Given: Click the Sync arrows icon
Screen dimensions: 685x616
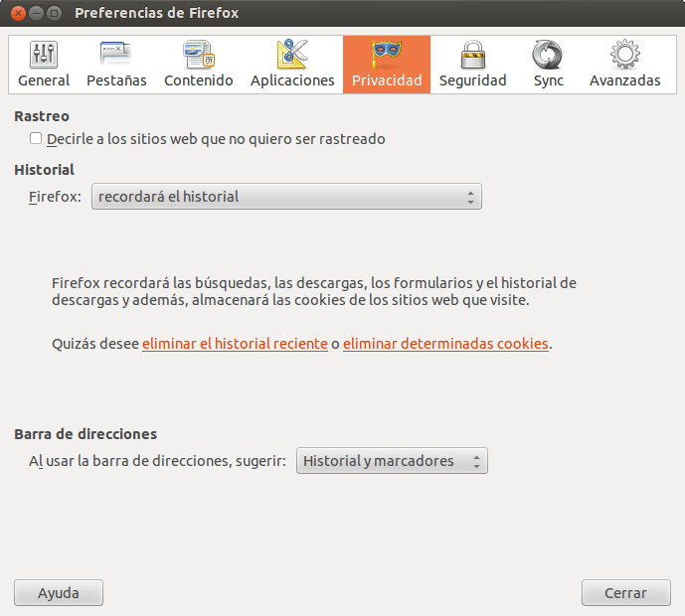Looking at the screenshot, I should (548, 54).
